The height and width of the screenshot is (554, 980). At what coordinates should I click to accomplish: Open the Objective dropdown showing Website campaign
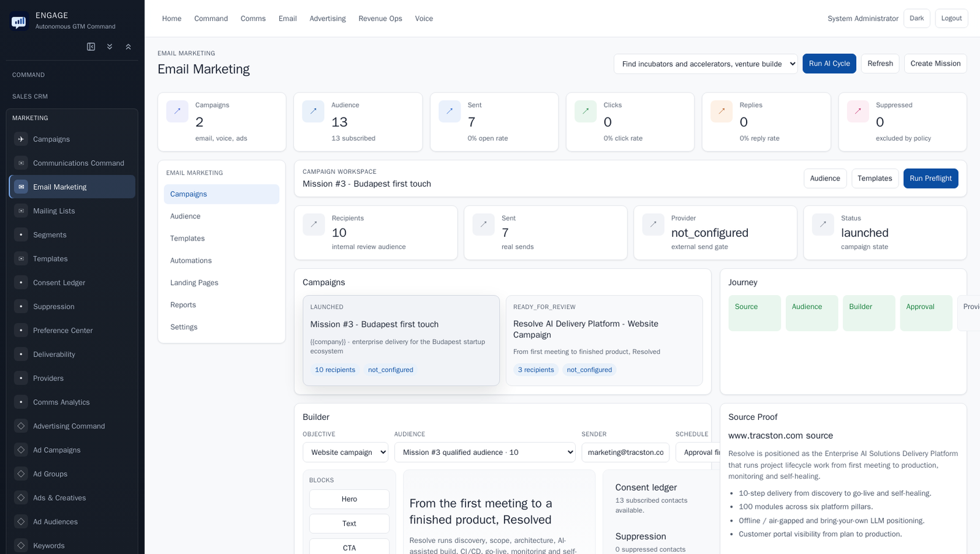tap(345, 452)
